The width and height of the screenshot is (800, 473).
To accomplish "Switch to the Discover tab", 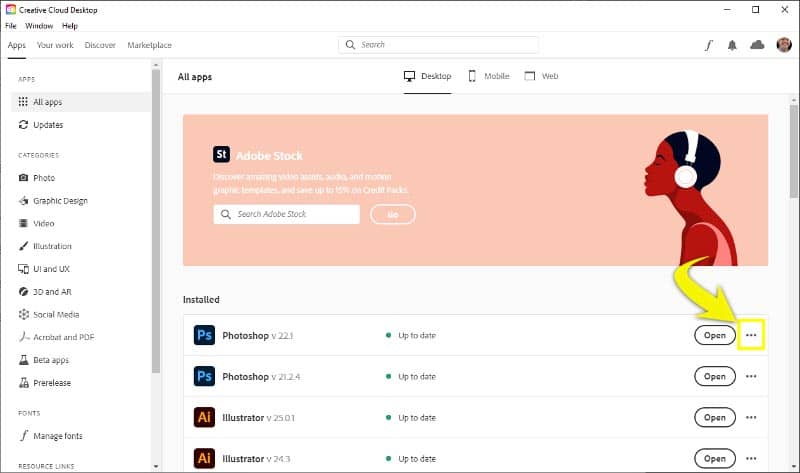I will [100, 45].
